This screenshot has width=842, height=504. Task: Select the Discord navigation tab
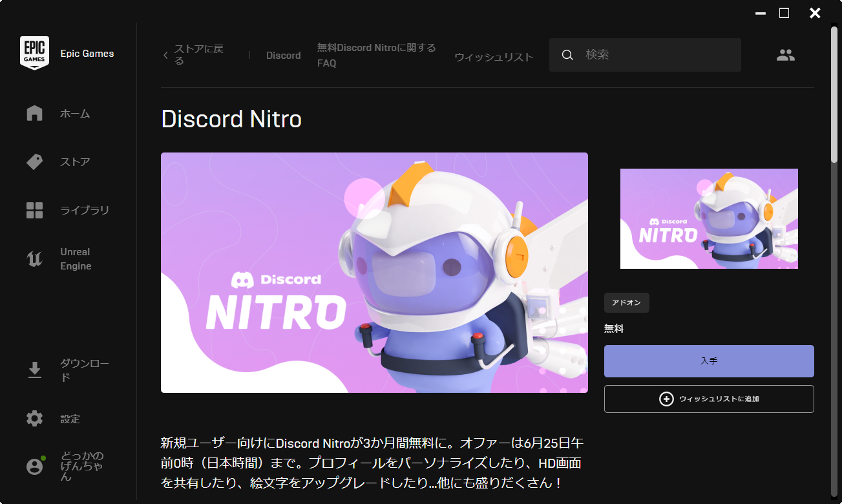point(283,56)
